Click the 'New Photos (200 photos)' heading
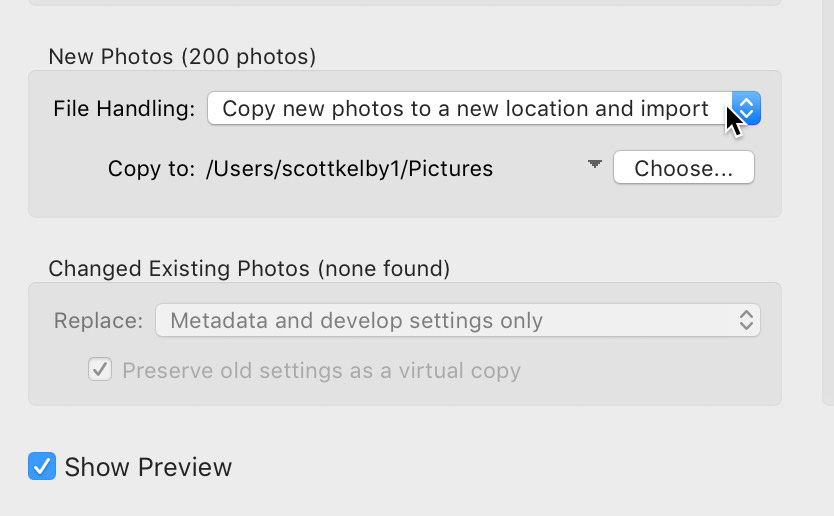 pyautogui.click(x=182, y=56)
